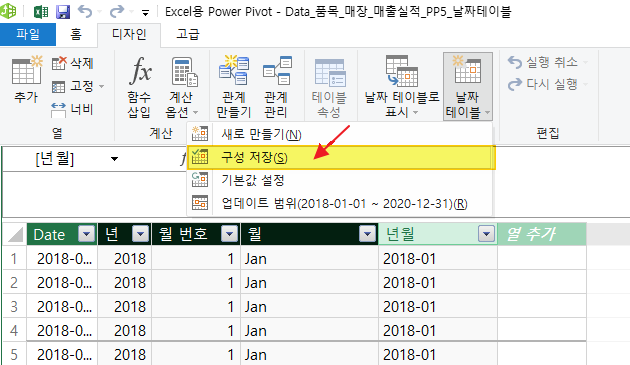Image resolution: width=630 pixels, height=365 pixels.
Task: Select the 년월 column header
Action: coord(438,234)
